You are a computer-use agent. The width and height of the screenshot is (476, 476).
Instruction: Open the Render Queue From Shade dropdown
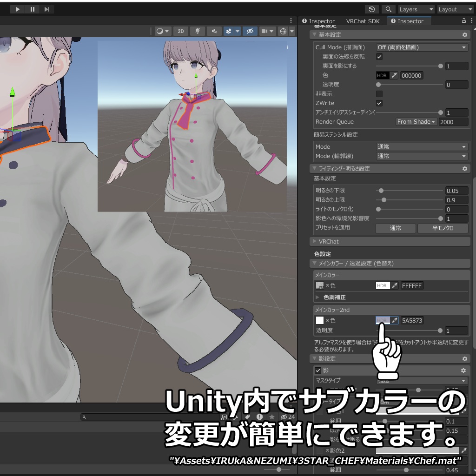click(416, 121)
